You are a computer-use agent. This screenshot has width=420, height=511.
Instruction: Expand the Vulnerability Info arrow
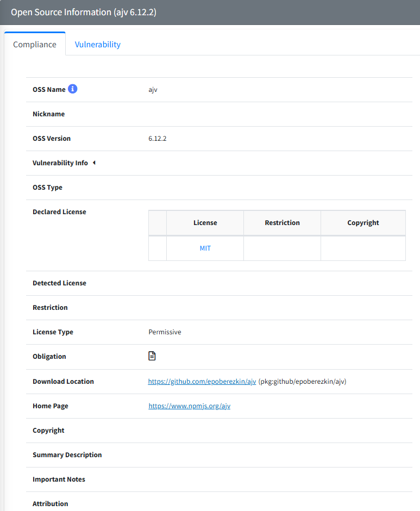(94, 163)
